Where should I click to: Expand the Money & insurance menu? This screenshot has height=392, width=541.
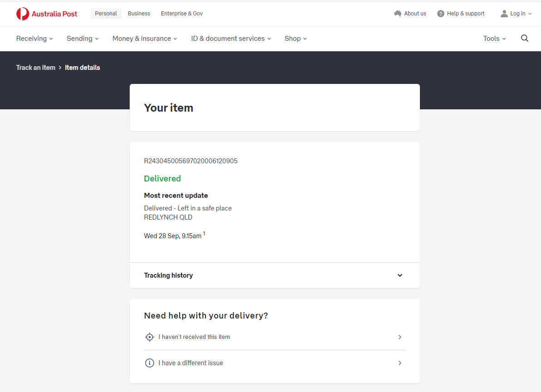point(145,39)
